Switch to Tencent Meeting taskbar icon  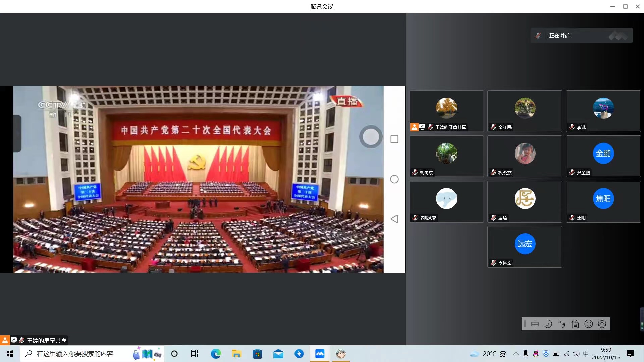pos(320,354)
